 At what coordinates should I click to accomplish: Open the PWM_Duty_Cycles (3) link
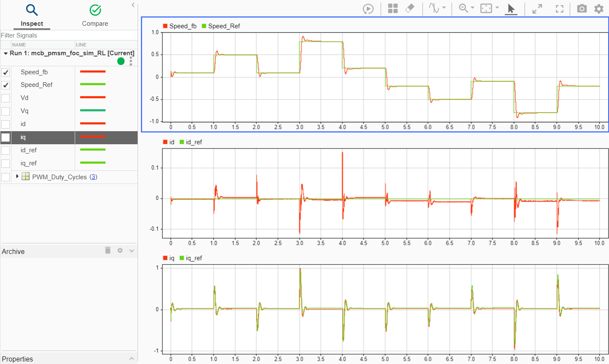tap(94, 177)
